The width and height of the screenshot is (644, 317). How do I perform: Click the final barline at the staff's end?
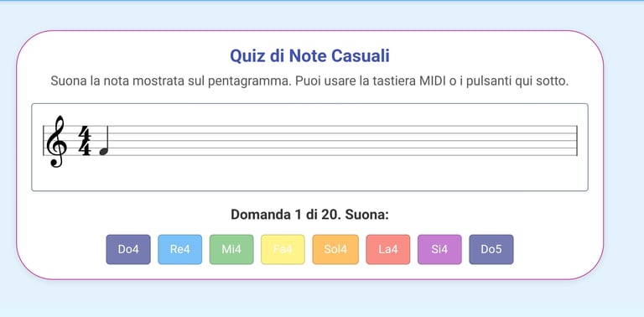577,141
